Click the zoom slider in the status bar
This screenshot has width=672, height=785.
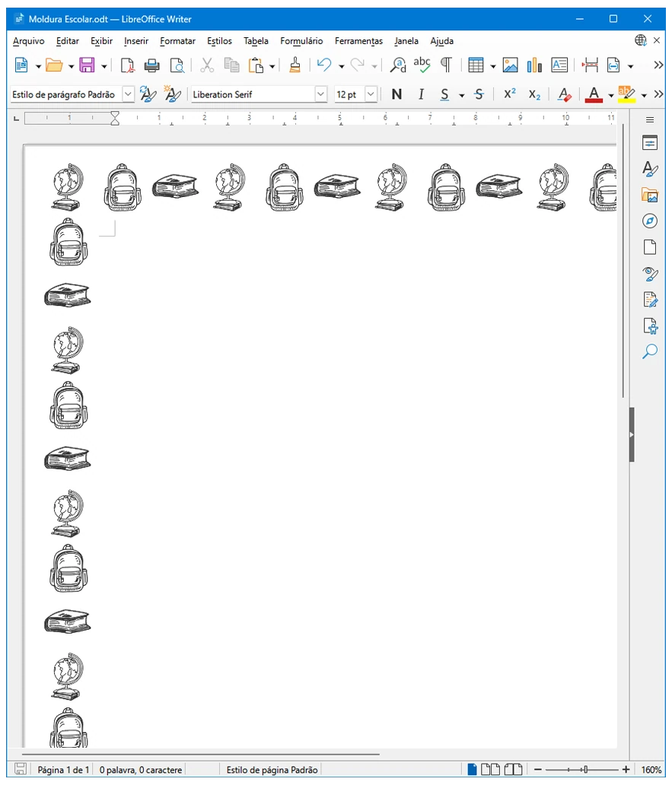click(582, 770)
